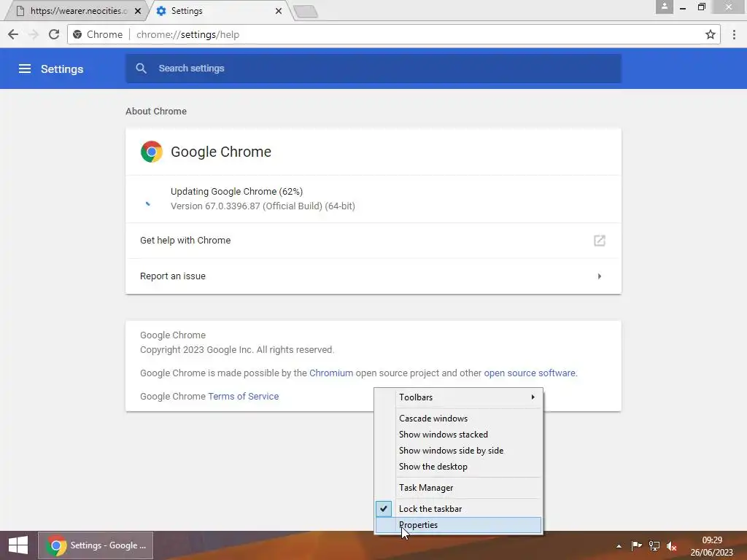The width and height of the screenshot is (747, 560).
Task: Select Show the desktop menu entry
Action: (x=458, y=467)
